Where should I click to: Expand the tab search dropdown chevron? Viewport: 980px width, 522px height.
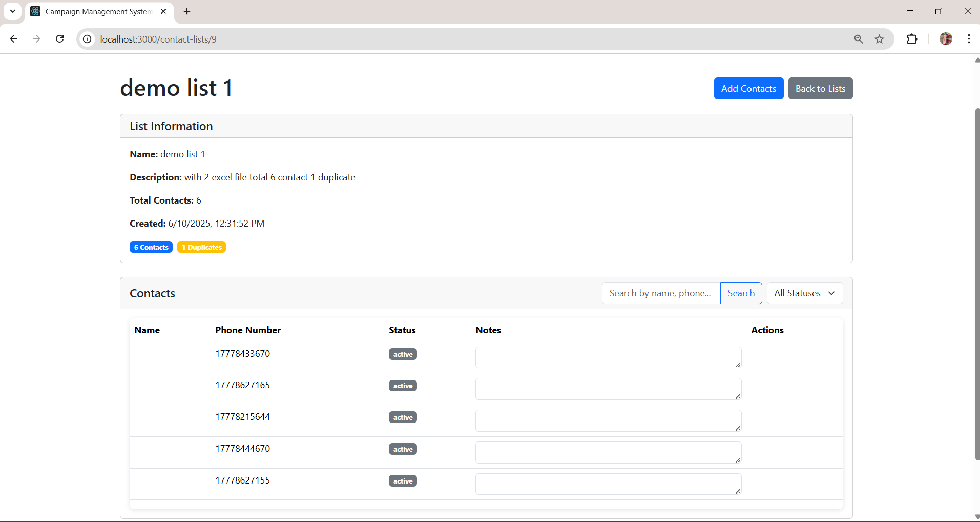coord(13,11)
